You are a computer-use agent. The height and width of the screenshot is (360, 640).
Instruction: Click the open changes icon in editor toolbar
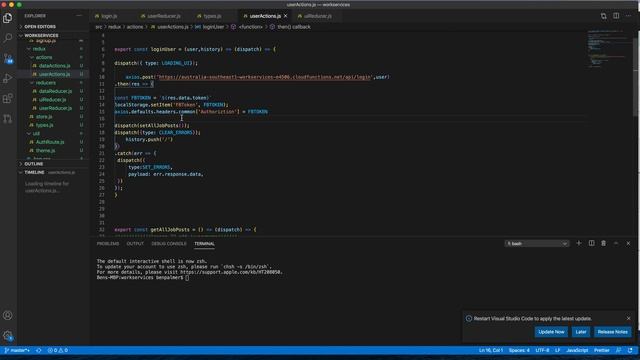(x=603, y=16)
